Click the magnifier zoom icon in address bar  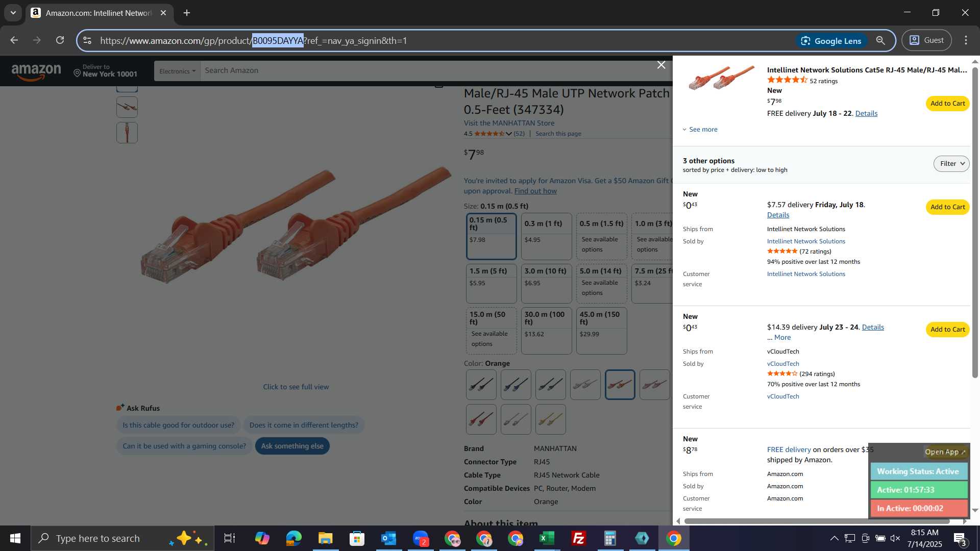point(880,40)
